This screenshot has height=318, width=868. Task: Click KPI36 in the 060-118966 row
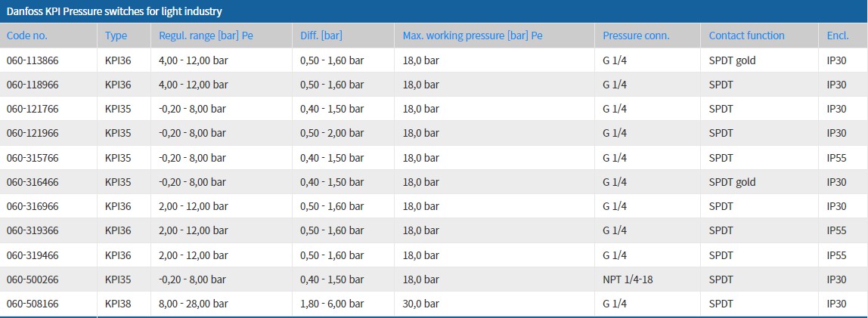click(118, 85)
